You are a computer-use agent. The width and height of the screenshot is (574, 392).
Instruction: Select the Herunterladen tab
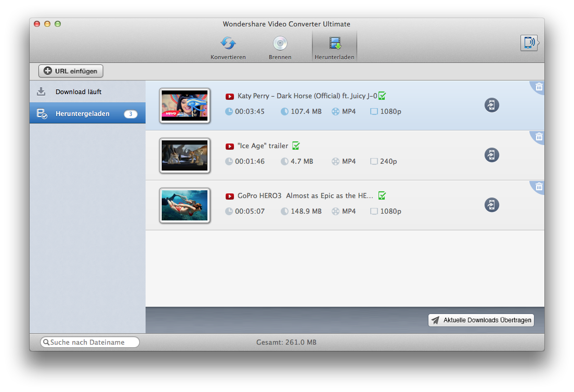334,47
